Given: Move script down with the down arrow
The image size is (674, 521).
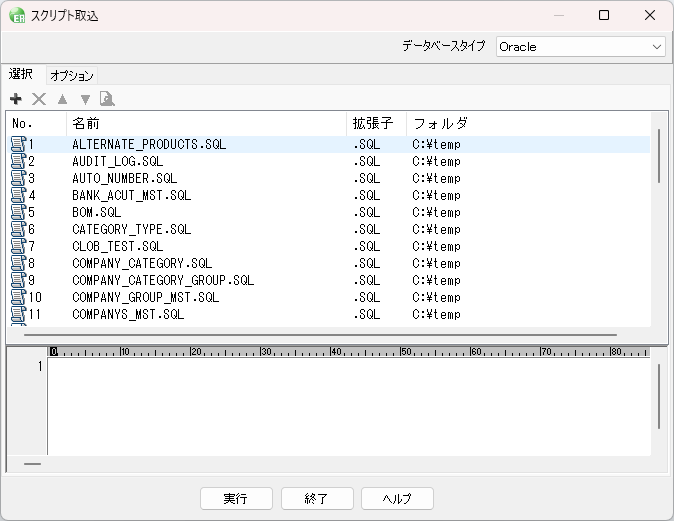Looking at the screenshot, I should tap(86, 99).
